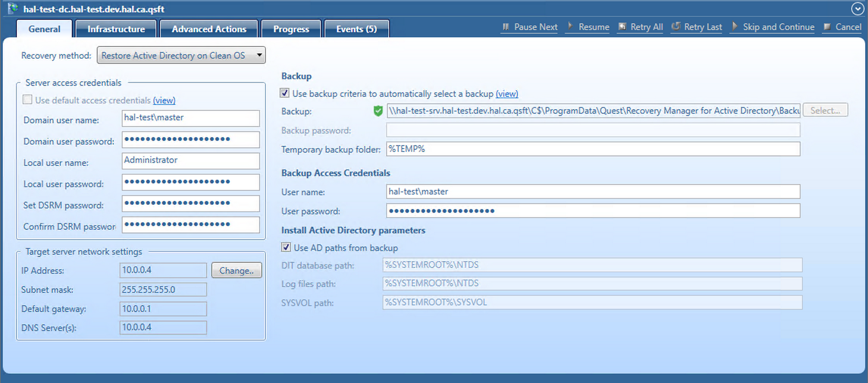868x383 pixels.
Task: Click the Temporary backup folder field
Action: (x=593, y=149)
